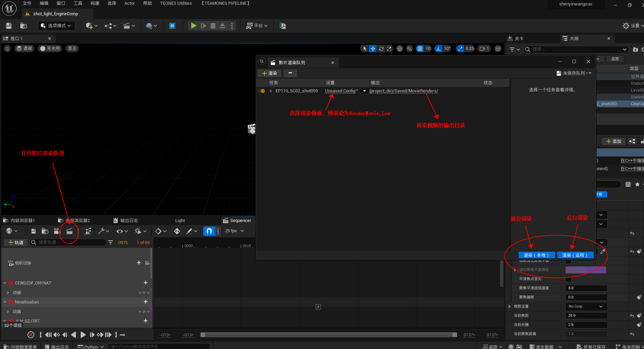Image resolution: width=644 pixels, height=349 pixels.
Task: Click the green Play level button
Action: [193, 26]
